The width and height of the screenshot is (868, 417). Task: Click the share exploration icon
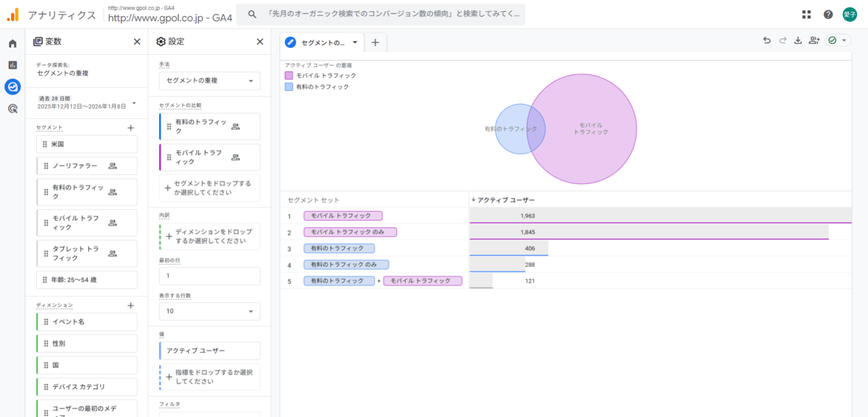[x=813, y=41]
